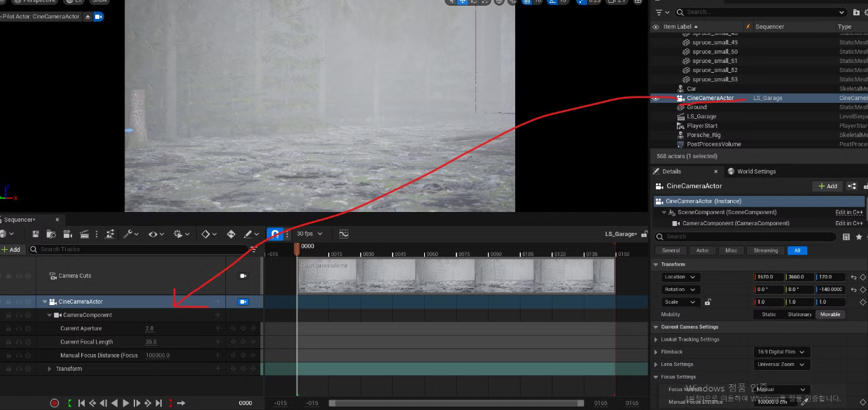Open the Sequencer playback options menu

click(x=182, y=234)
